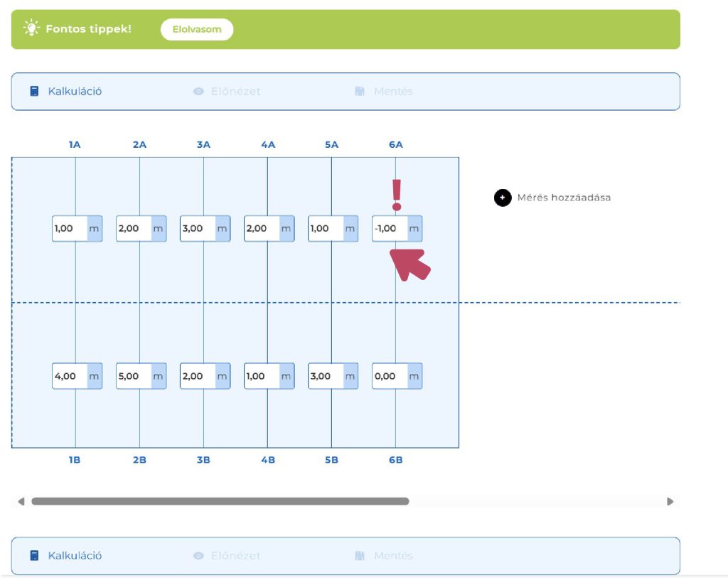Click the 2B input field showing 5,00
The height and width of the screenshot is (580, 728).
click(134, 376)
